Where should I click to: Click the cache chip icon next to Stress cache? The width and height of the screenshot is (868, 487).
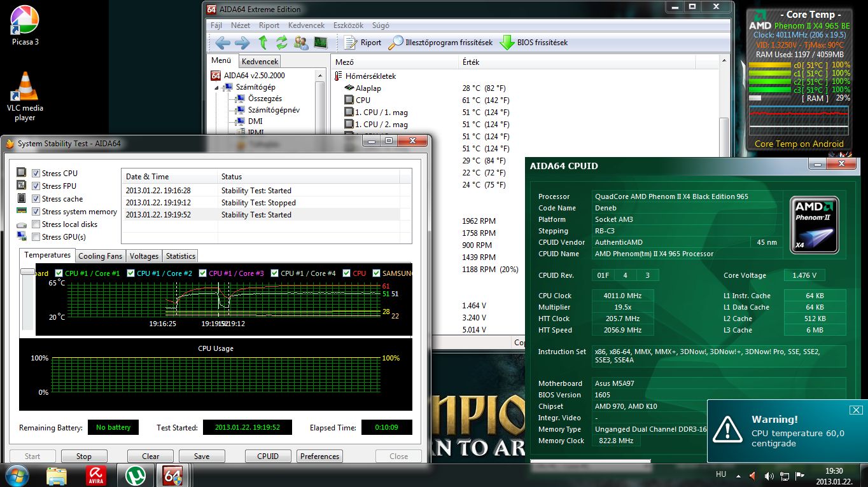(x=22, y=198)
